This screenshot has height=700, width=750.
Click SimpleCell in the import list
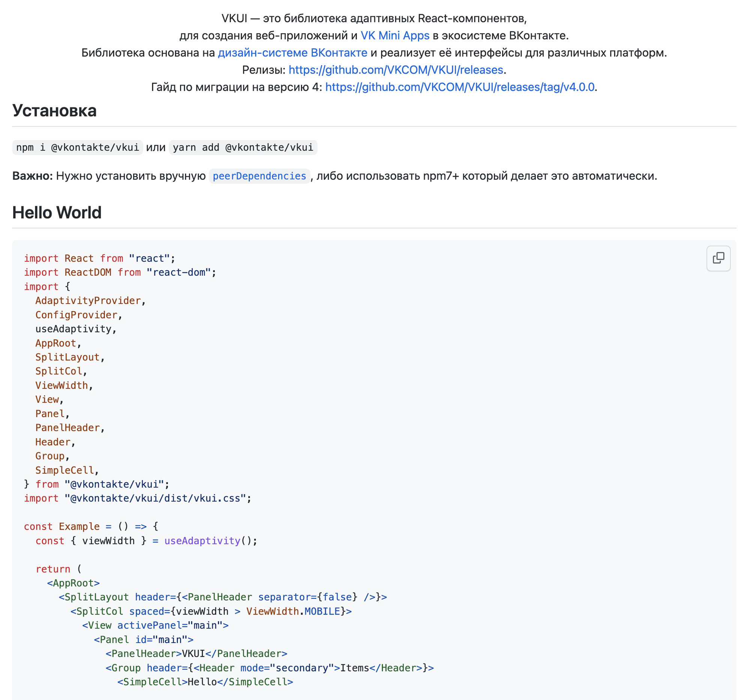coord(64,470)
